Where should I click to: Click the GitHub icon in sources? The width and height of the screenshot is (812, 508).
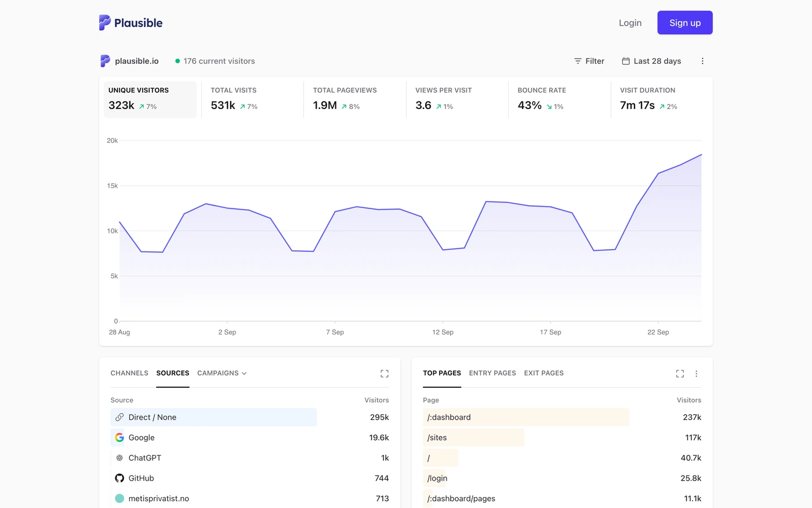[119, 478]
